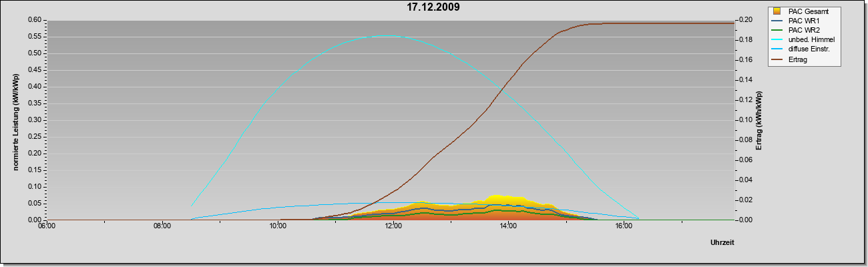Click the 0.20 right axis value
This screenshot has width=868, height=267.
pos(744,20)
